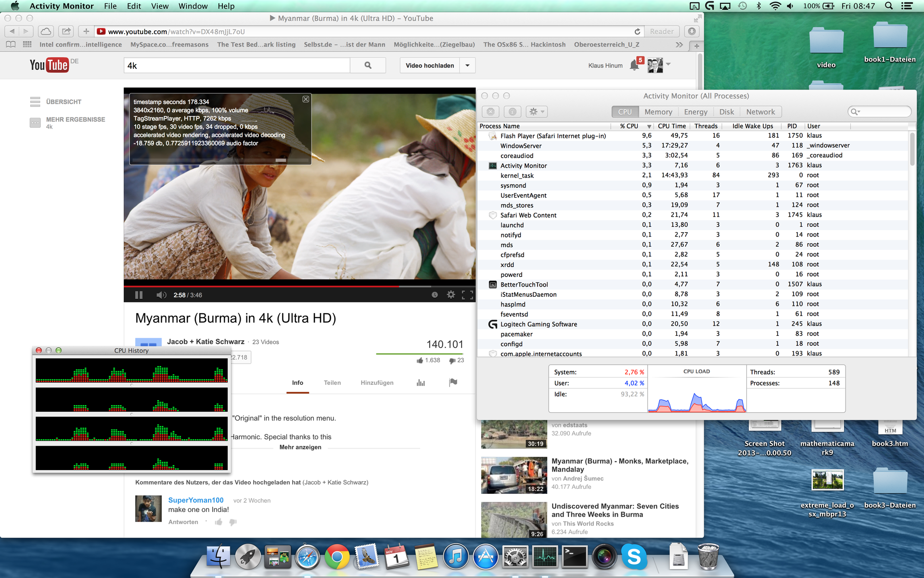Open ÜBERSICHT guide menu
Viewport: 924px width, 578px height.
point(55,102)
